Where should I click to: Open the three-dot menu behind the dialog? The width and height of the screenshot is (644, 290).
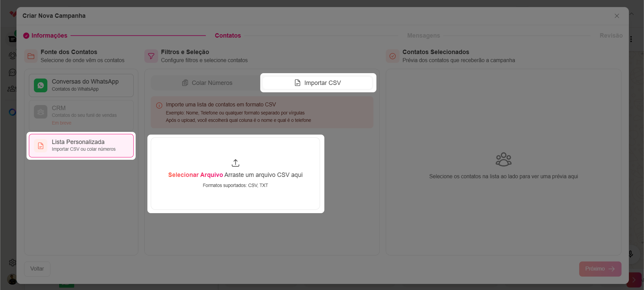pyautogui.click(x=631, y=39)
